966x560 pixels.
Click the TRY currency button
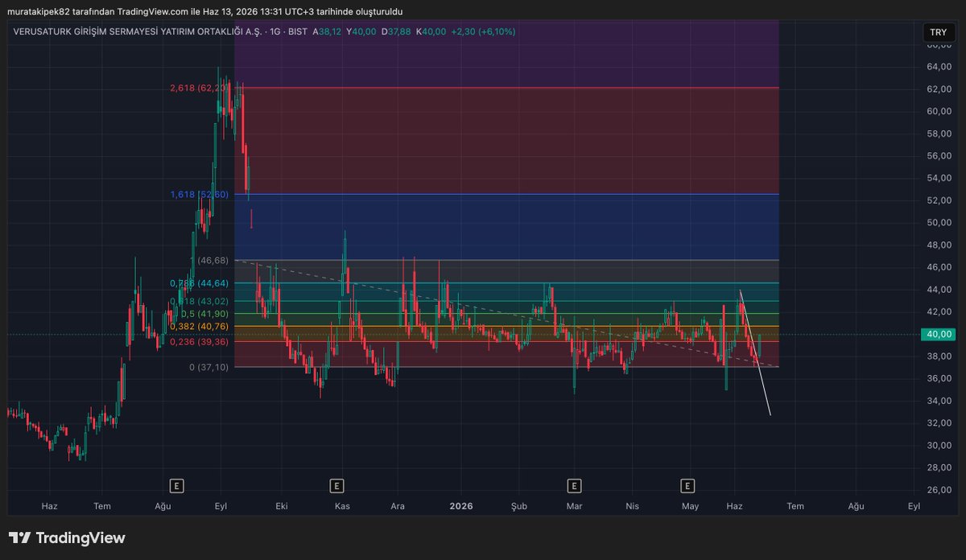pyautogui.click(x=938, y=32)
